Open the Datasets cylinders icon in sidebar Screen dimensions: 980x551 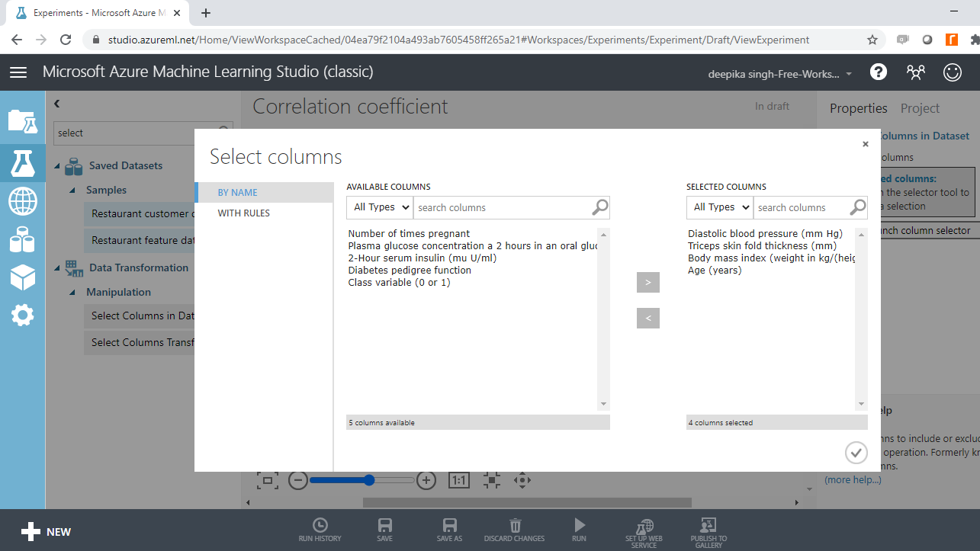click(x=22, y=239)
